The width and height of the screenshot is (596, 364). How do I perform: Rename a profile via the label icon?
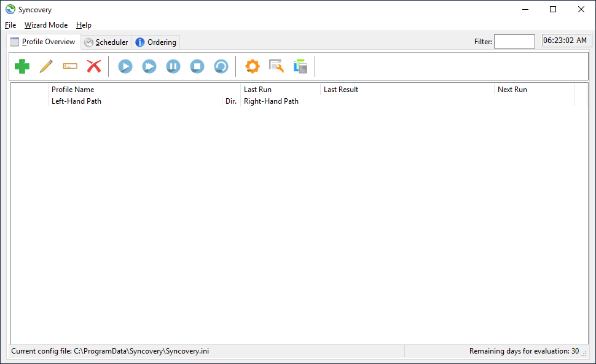click(69, 66)
